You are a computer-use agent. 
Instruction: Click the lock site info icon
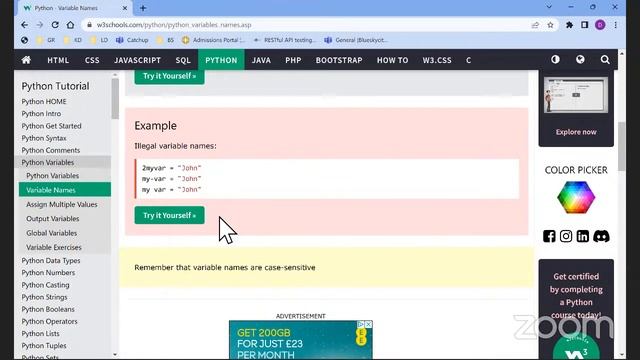89,25
